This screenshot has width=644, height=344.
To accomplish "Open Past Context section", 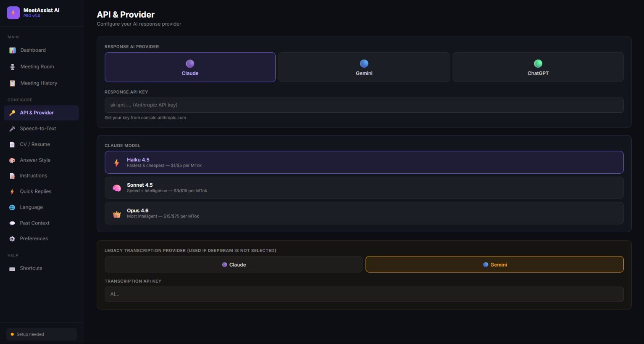I will coord(41,223).
